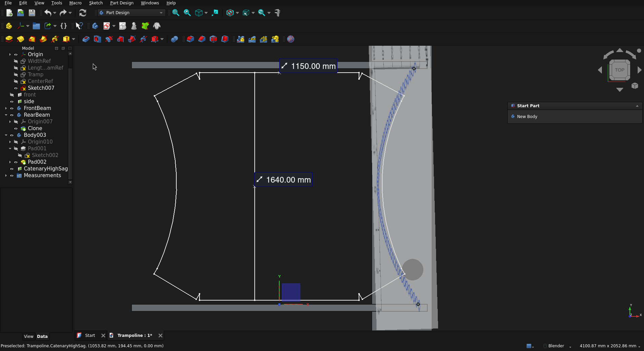Select the Pad tool
Screen dimensions: 644x351
9,39
